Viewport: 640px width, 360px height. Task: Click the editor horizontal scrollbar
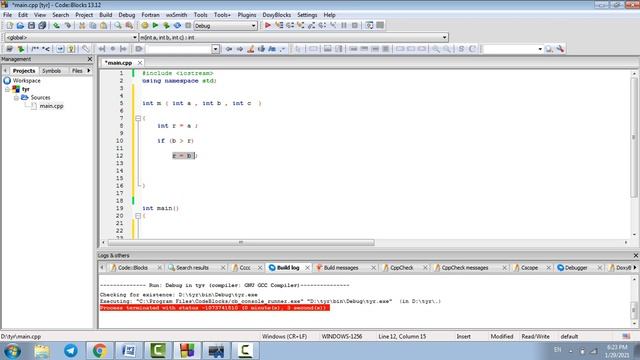[241, 242]
